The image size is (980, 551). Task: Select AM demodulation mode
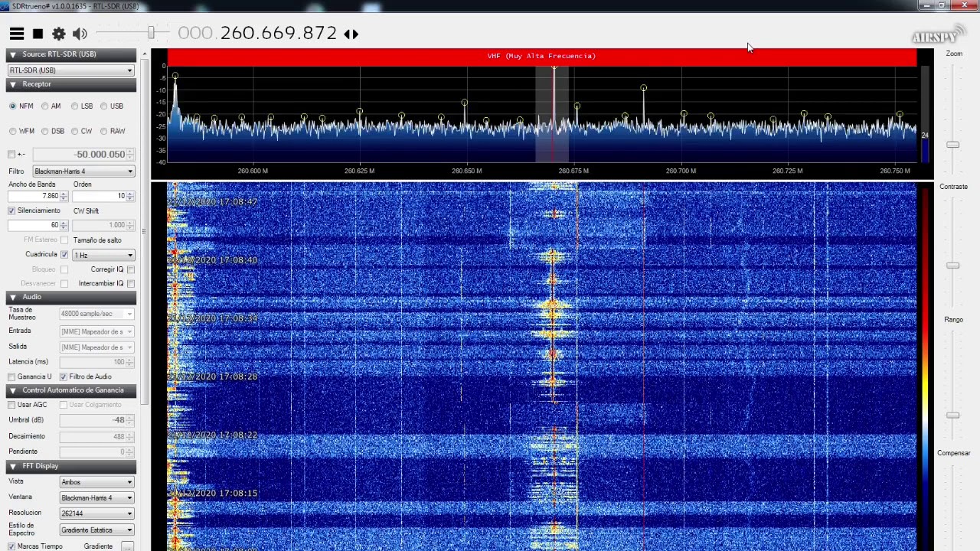[x=45, y=106]
